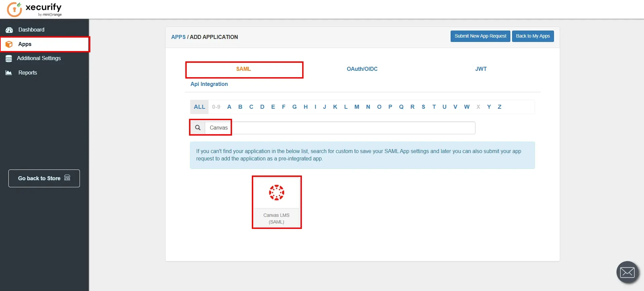
Task: Click the X letter filter
Action: 478,107
